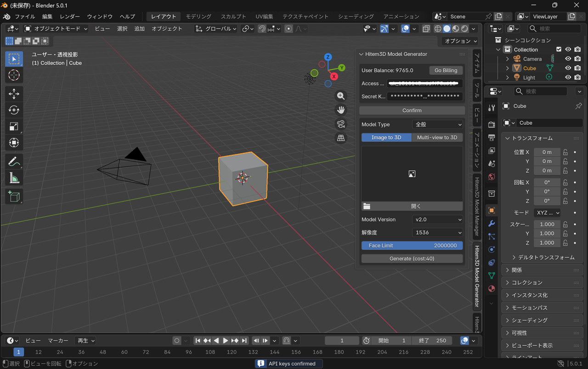Select the Rotate tool
Image resolution: width=588 pixels, height=369 pixels.
[x=14, y=110]
